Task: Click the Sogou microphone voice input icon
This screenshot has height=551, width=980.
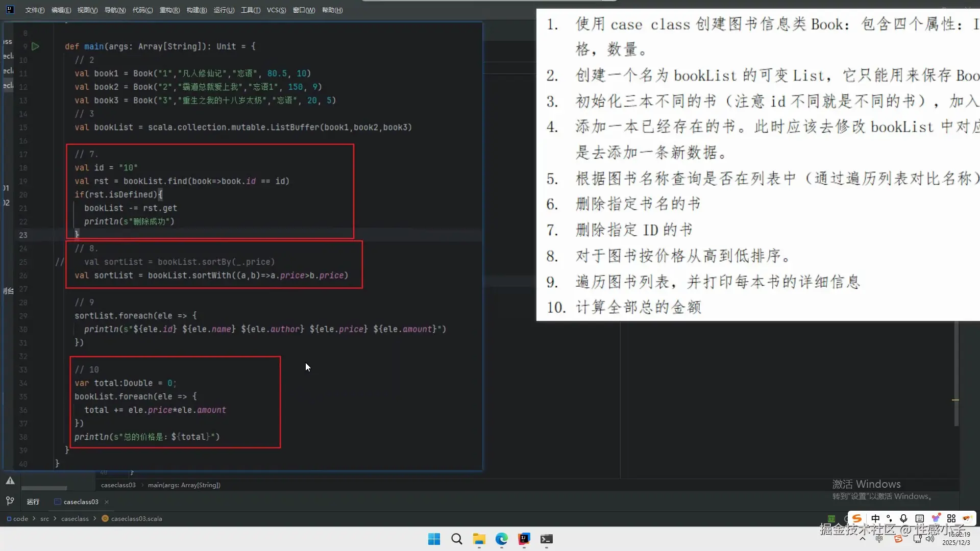Action: [x=903, y=518]
